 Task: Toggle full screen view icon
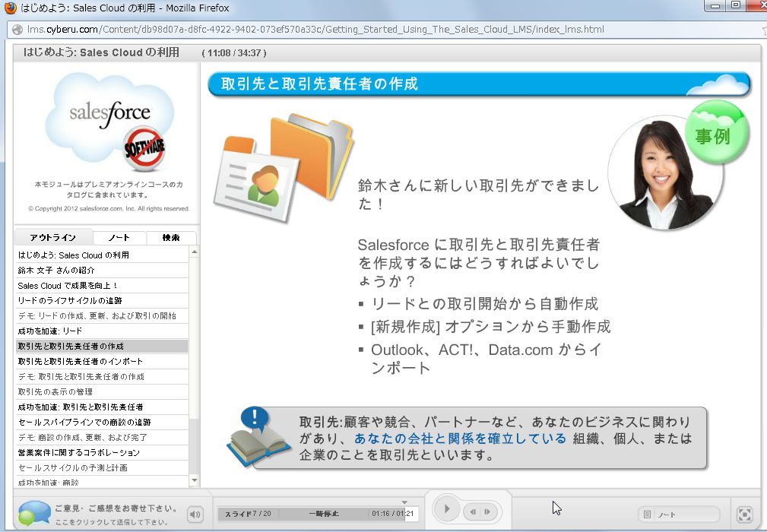[x=744, y=515]
